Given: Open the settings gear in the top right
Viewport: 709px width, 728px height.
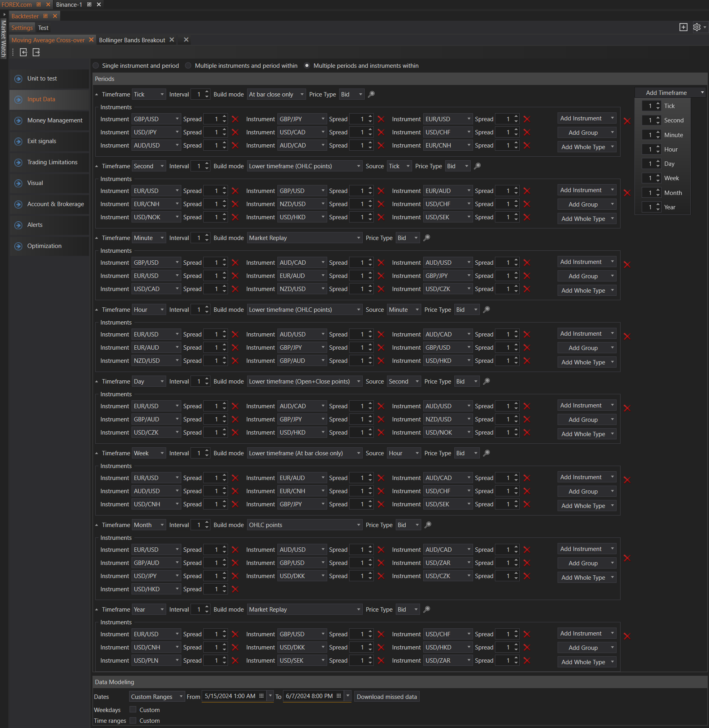Looking at the screenshot, I should [697, 27].
